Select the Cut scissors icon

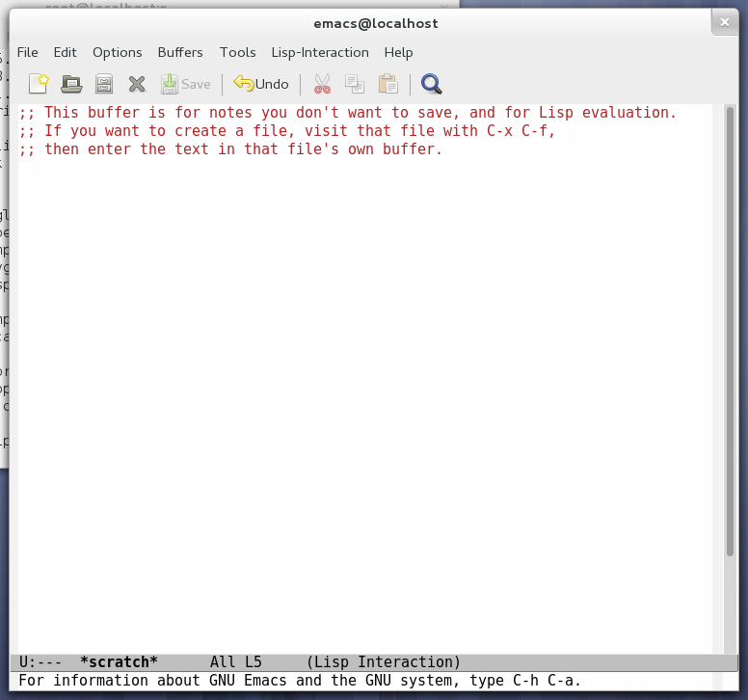322,84
